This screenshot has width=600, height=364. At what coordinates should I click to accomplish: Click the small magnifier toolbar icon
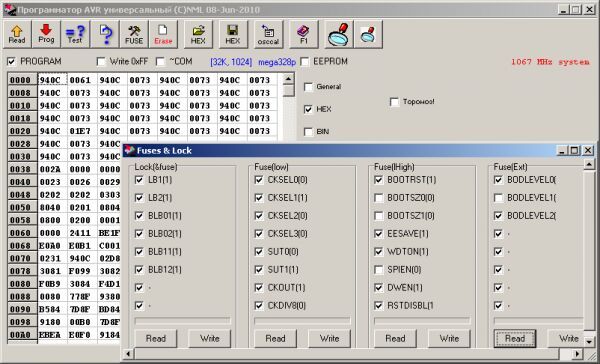(x=368, y=34)
